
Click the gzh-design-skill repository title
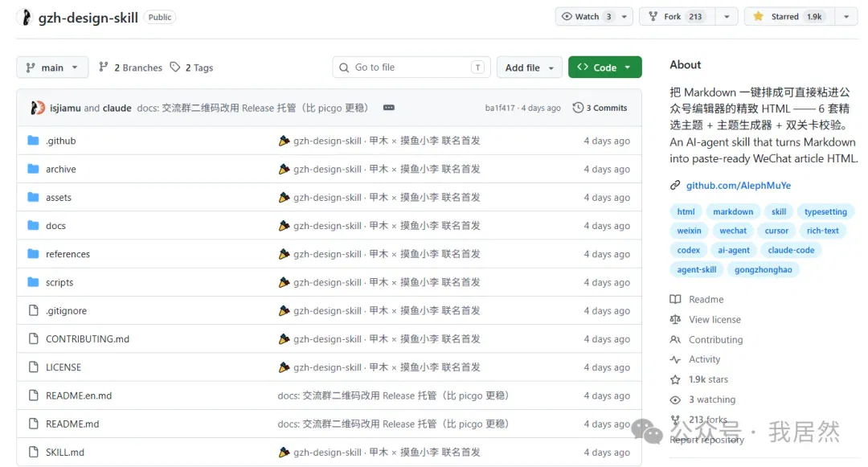(x=88, y=18)
